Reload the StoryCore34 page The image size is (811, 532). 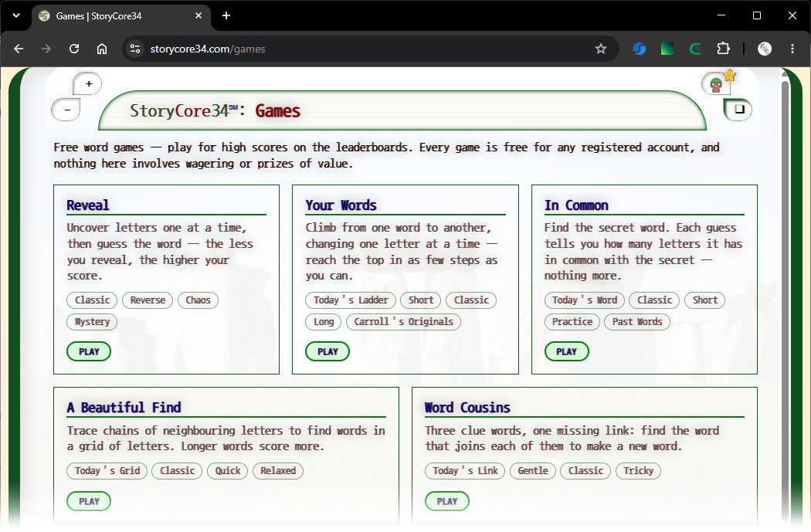point(74,49)
